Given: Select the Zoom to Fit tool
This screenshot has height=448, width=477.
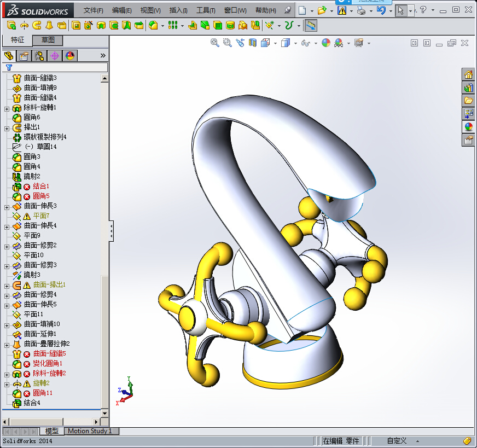Looking at the screenshot, I should pos(214,43).
